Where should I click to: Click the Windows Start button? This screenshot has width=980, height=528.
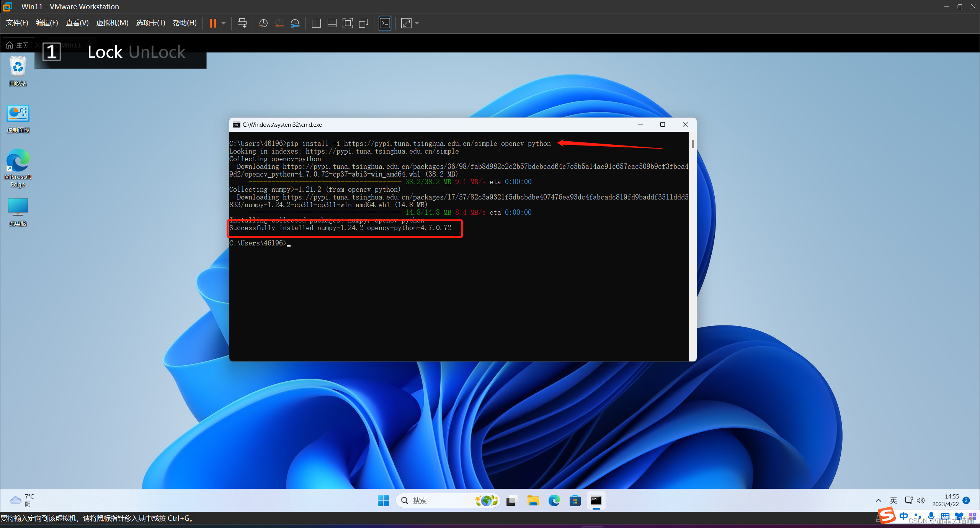point(383,500)
